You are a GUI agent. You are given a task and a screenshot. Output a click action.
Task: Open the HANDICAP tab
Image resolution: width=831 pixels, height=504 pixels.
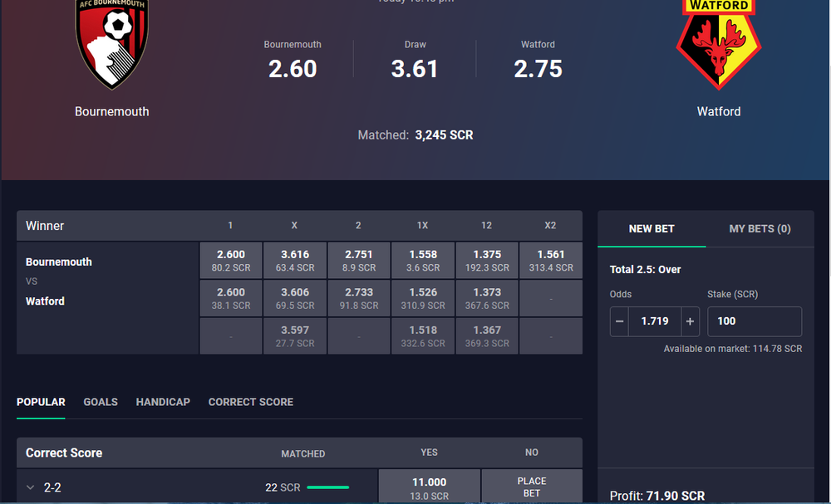coord(163,402)
